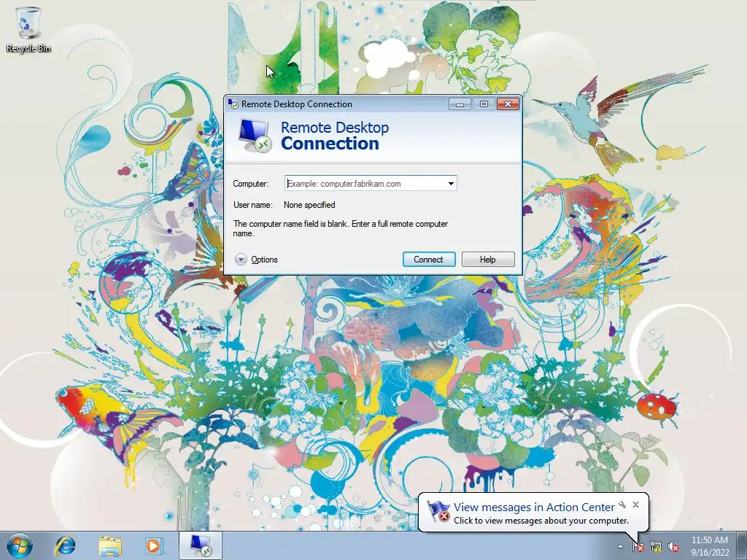Click the 'computer name field is blank' message

pos(340,228)
